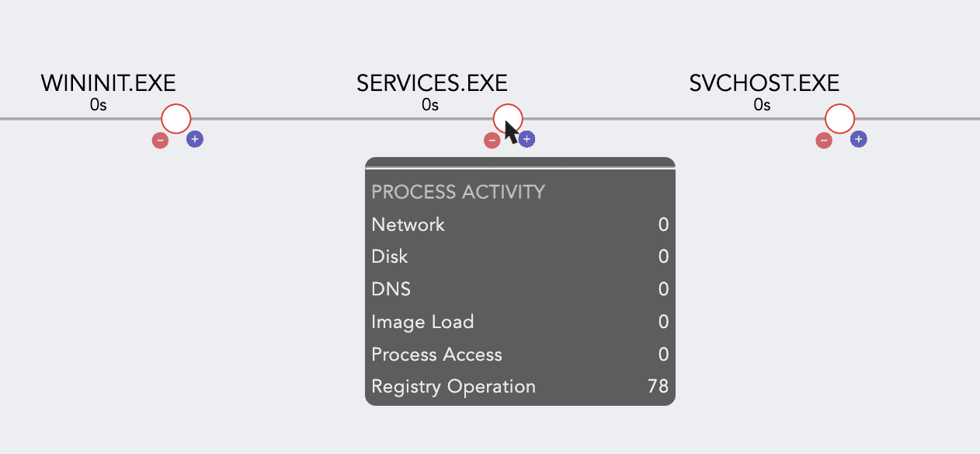This screenshot has height=454, width=980.
Task: Click the 0s time under SVCHOST.EXE
Action: pos(762,105)
